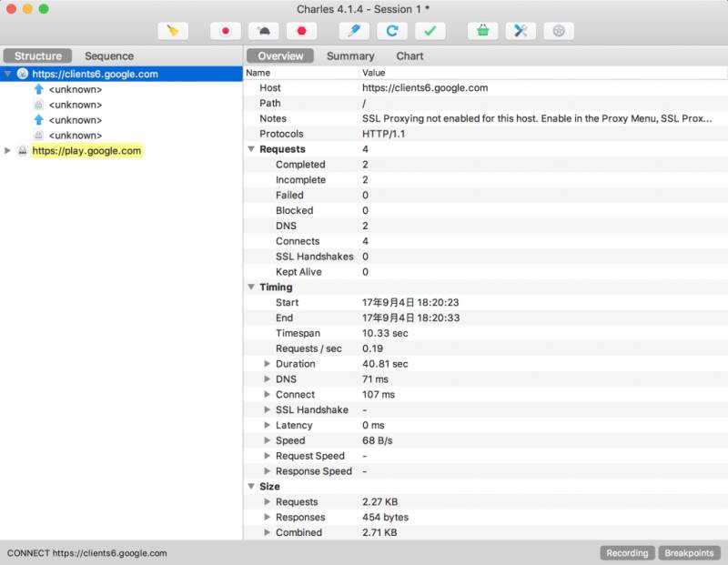Click the CONNECT status bar text
The image size is (728, 565).
coord(86,553)
